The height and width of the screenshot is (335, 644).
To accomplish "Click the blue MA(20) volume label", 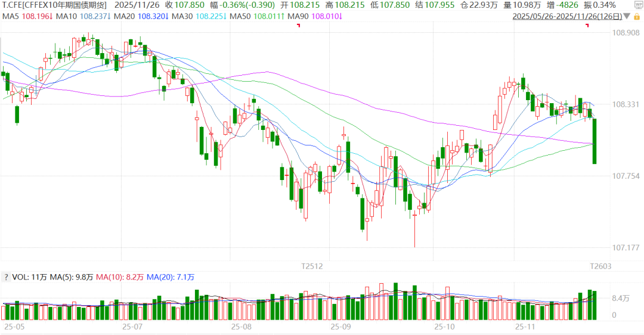I will 169,277.
